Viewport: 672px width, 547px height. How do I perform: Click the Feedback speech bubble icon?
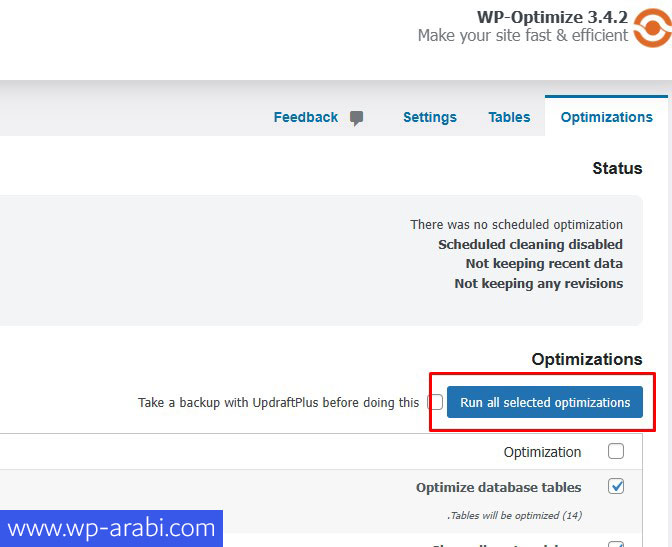356,118
